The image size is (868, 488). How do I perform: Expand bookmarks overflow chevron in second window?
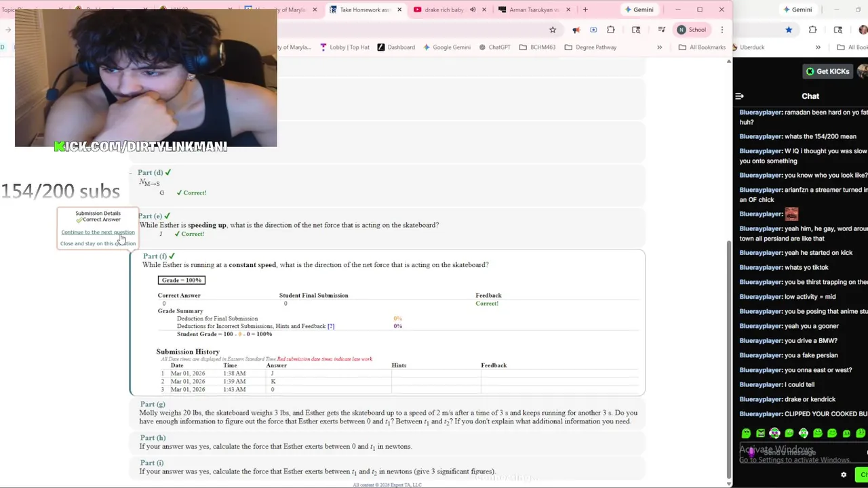(x=818, y=47)
